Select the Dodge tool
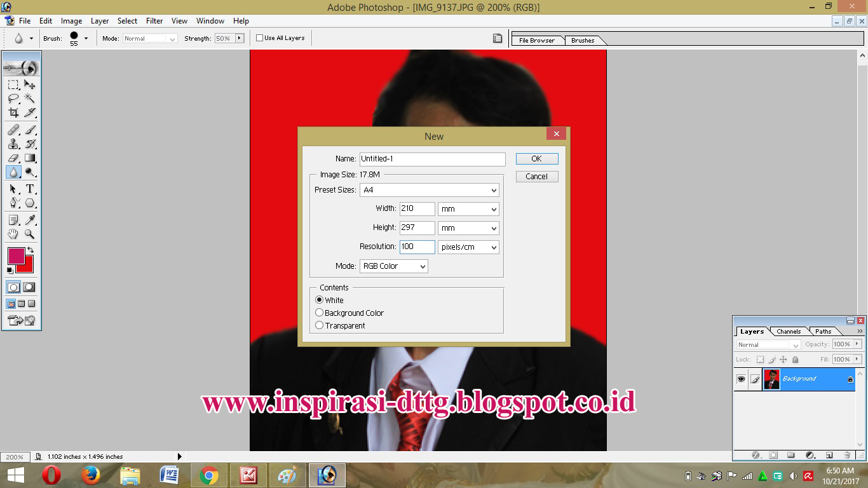 [x=30, y=172]
